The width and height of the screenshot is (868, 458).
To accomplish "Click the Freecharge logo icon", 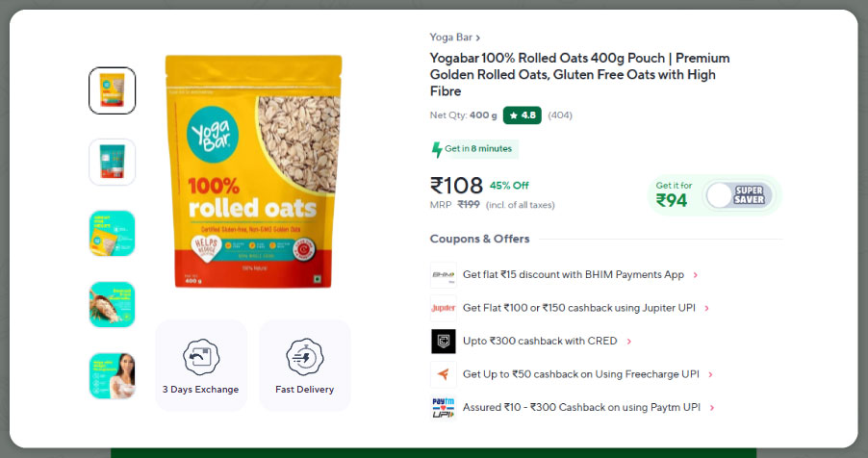I will 443,374.
